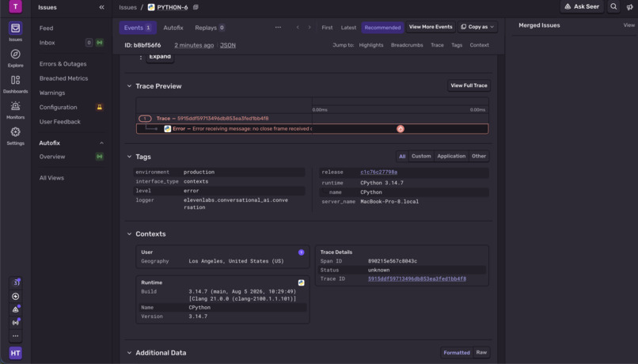Show Additional Data as Formatted

point(457,353)
